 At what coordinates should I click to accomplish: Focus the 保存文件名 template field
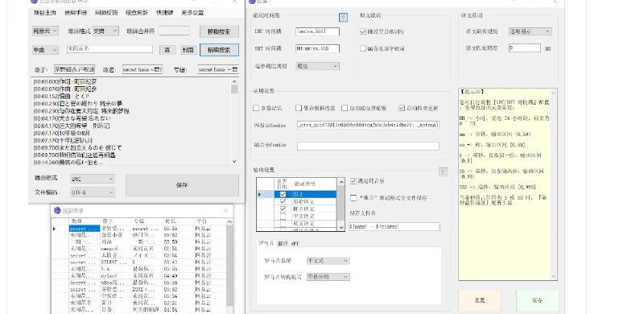click(x=394, y=226)
